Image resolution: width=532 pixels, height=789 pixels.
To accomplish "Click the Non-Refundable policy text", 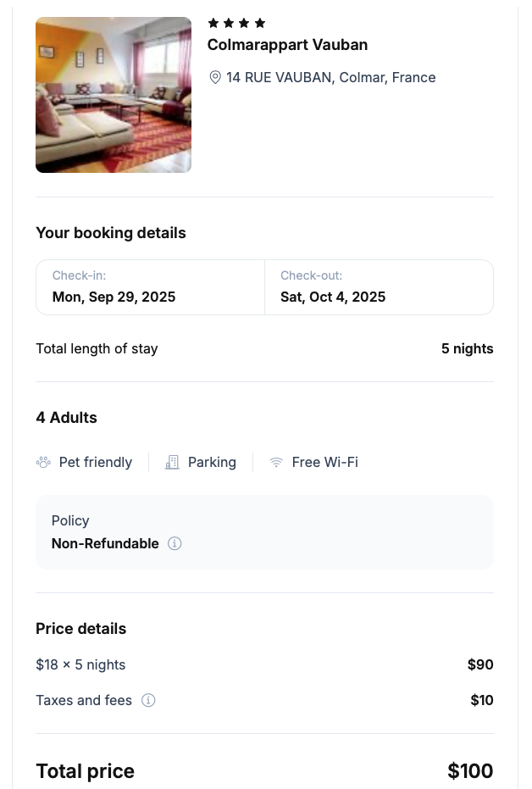I will 105,543.
